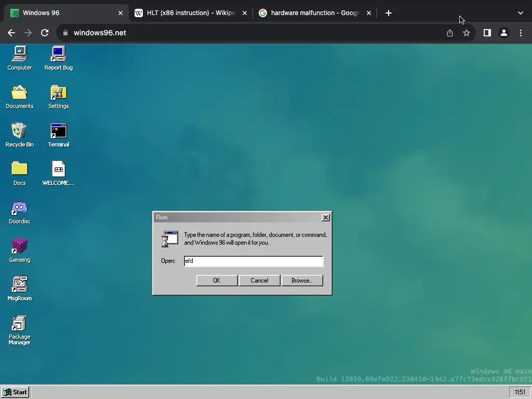532x399 pixels.
Task: Open the Chrome three-dot menu
Action: click(x=521, y=33)
